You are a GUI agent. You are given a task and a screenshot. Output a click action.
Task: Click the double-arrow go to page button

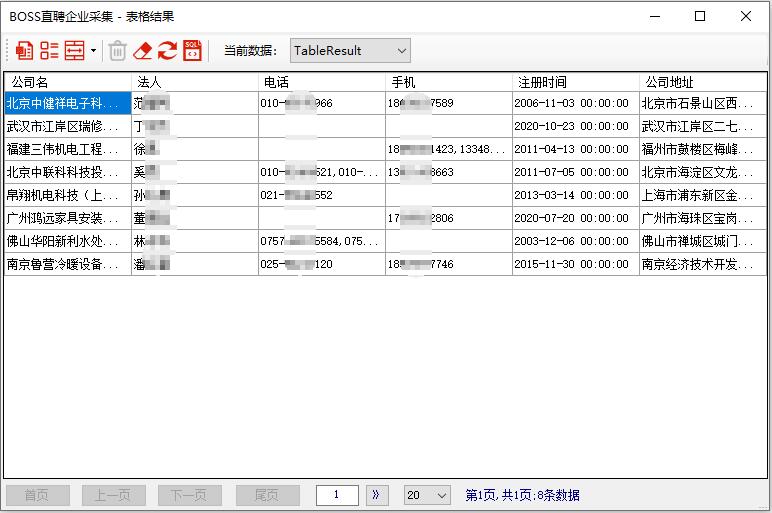[377, 495]
